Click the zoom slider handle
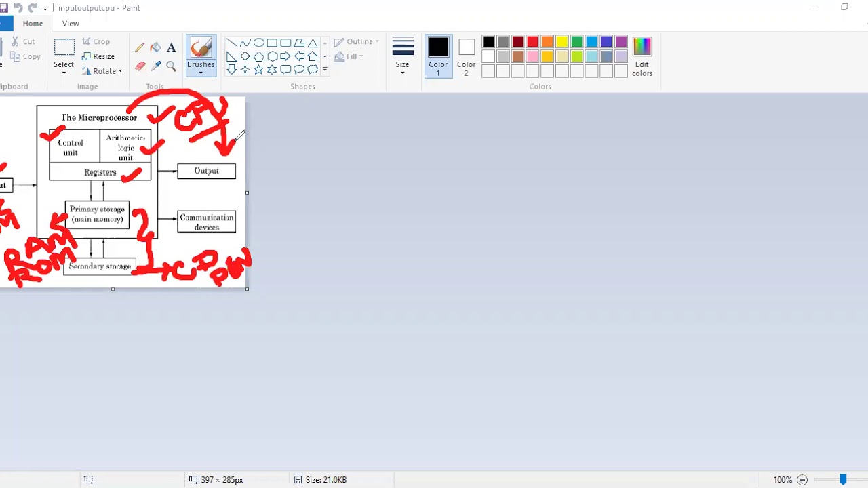 pos(843,480)
